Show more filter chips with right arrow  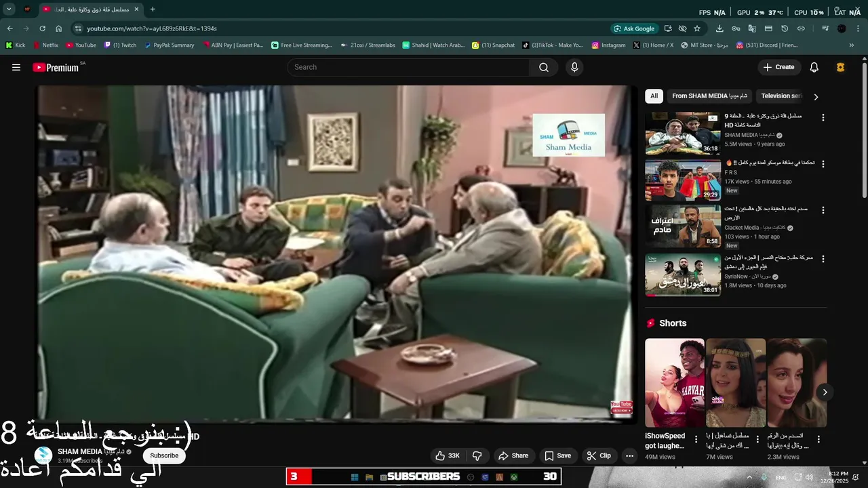[x=816, y=97]
